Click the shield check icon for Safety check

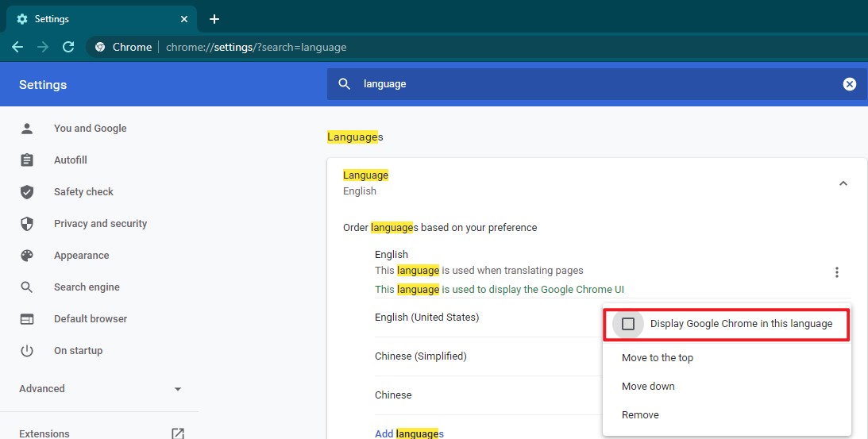pyautogui.click(x=26, y=192)
